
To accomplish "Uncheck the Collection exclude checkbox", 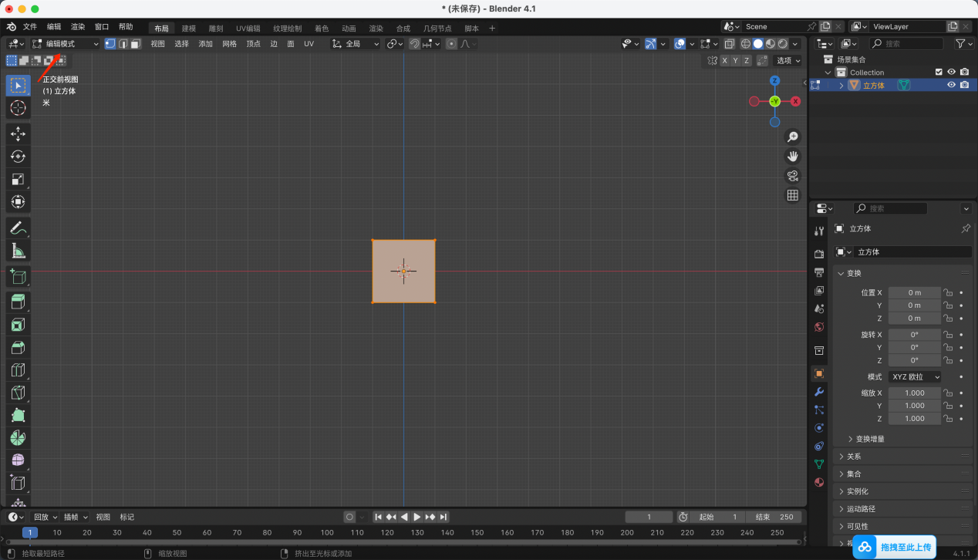I will click(939, 72).
